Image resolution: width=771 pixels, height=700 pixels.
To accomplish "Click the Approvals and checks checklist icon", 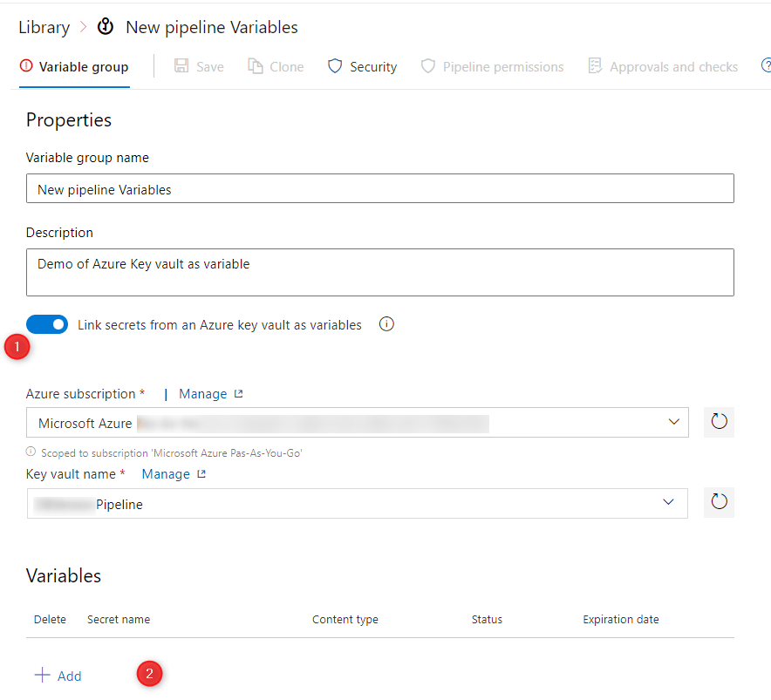I will 595,66.
